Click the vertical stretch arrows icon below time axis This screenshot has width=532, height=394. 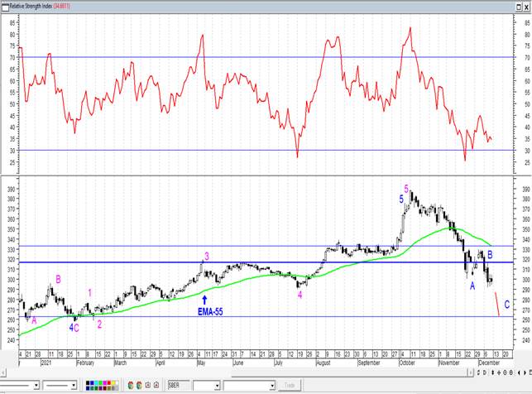[492, 372]
